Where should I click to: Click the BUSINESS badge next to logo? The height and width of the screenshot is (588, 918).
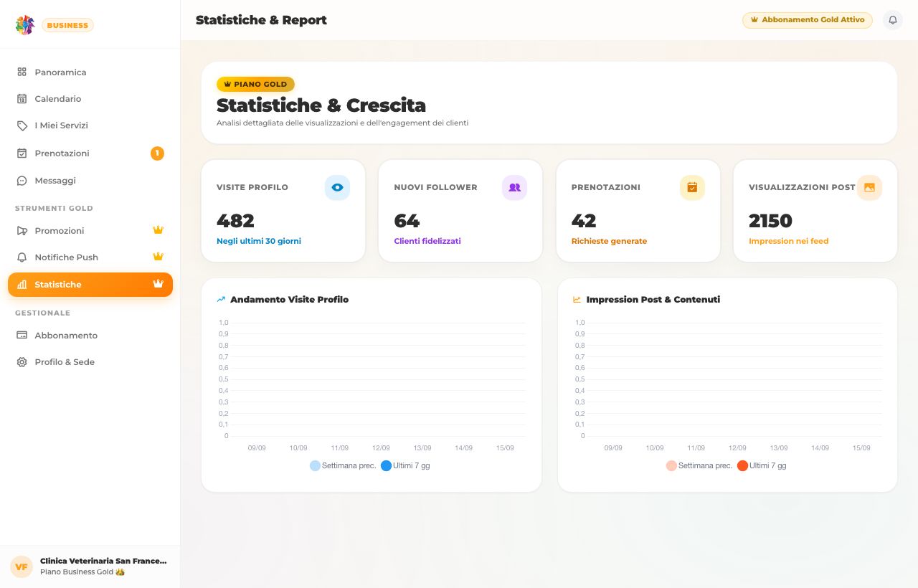tap(67, 25)
